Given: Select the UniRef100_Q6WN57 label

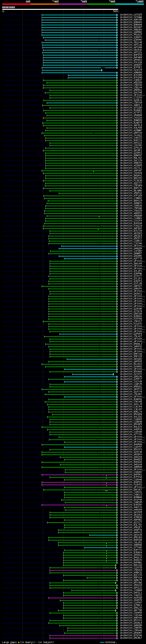Looking at the screenshot, I should (x=131, y=254).
